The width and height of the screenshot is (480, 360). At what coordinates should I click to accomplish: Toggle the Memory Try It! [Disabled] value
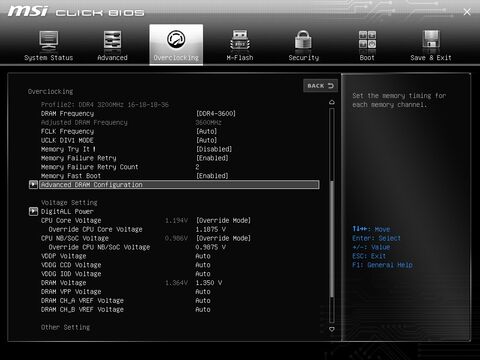(214, 149)
